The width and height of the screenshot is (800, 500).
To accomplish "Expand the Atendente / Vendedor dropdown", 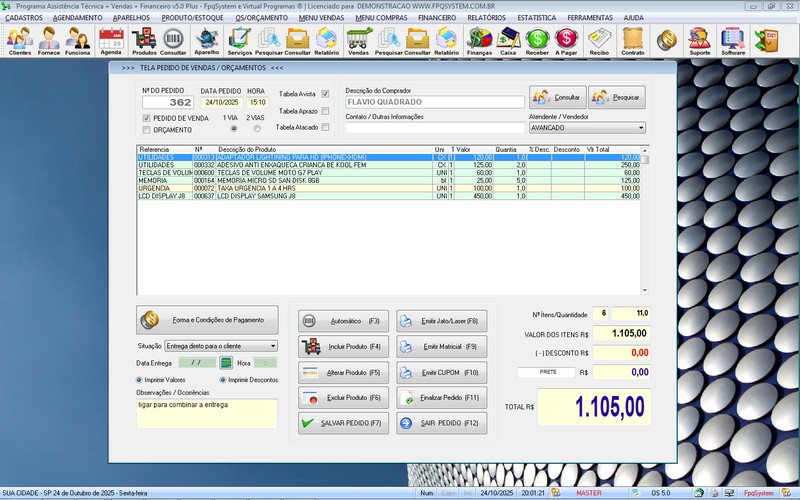I will (x=641, y=128).
